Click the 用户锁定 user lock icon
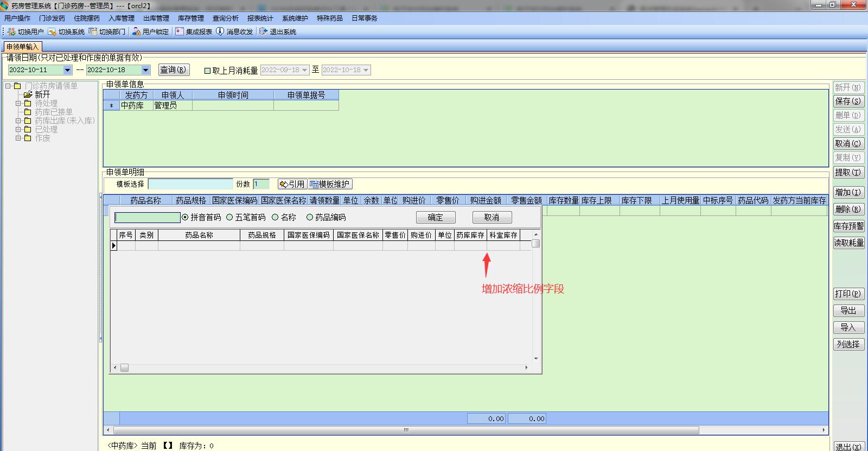 pos(136,31)
